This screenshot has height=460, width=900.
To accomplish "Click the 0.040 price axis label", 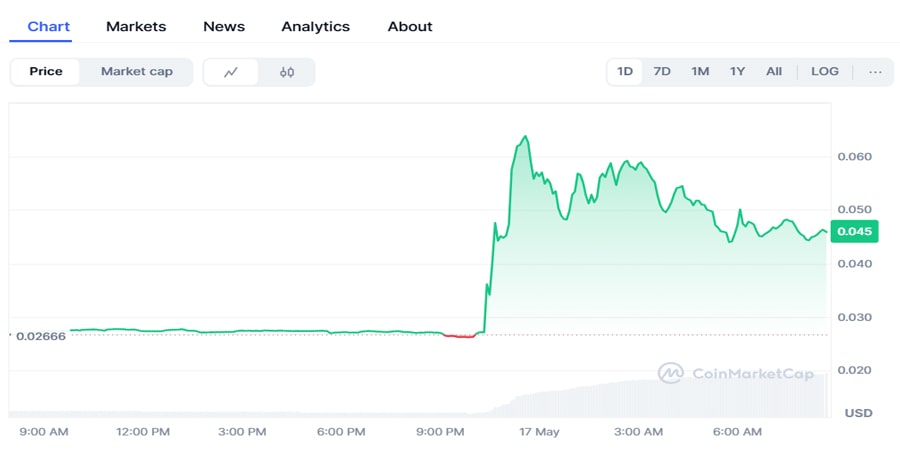I will coord(855,264).
